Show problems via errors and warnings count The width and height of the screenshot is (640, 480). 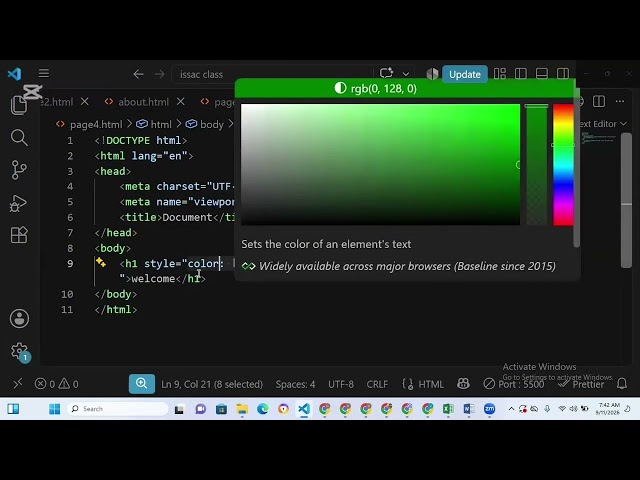56,384
